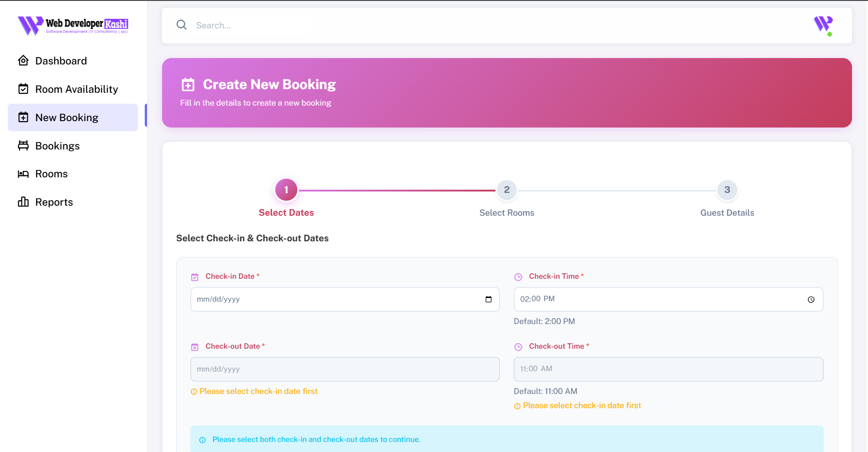
Task: Go to step 2 Select Rooms
Action: 506,190
